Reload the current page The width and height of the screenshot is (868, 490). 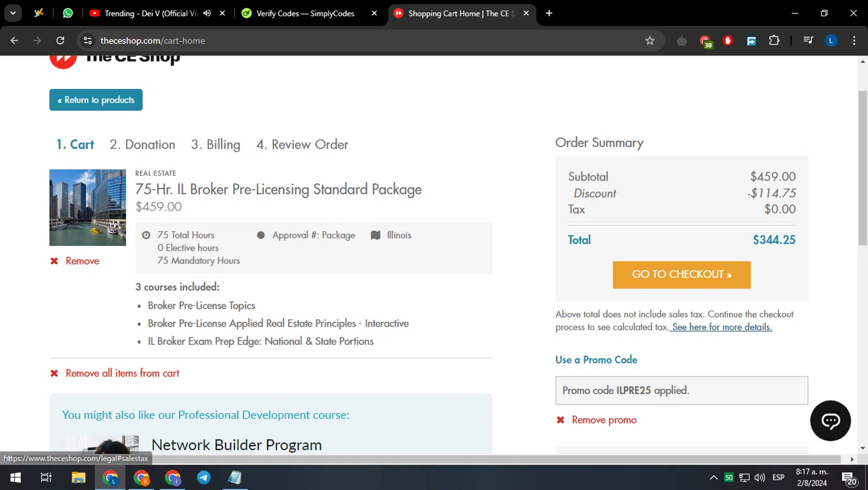[x=60, y=40]
